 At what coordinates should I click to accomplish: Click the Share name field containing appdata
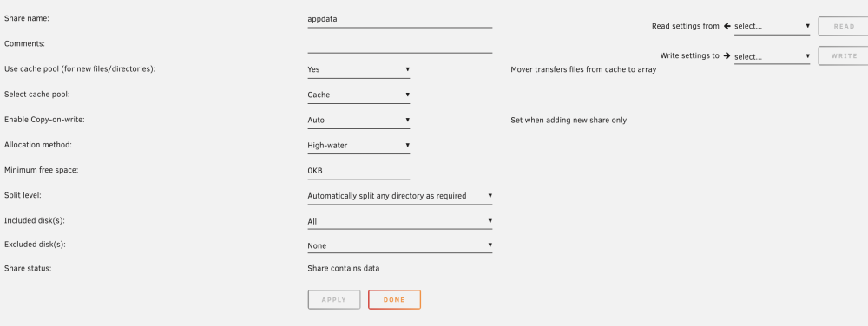point(399,19)
